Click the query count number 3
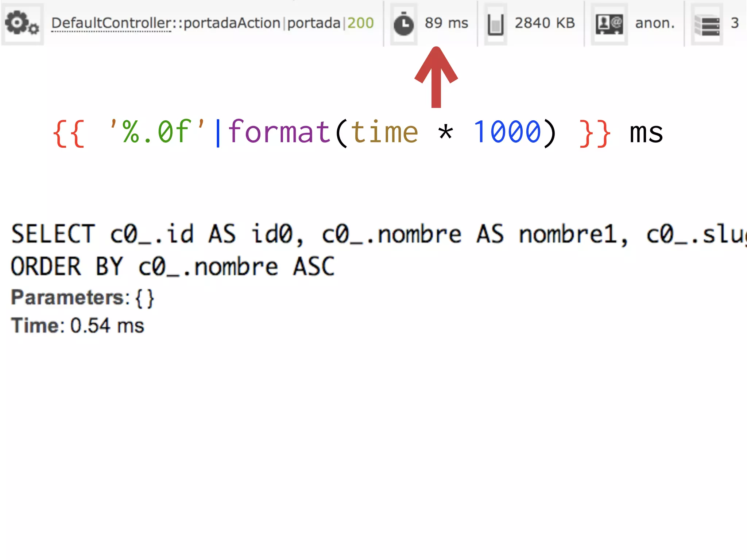 (735, 23)
